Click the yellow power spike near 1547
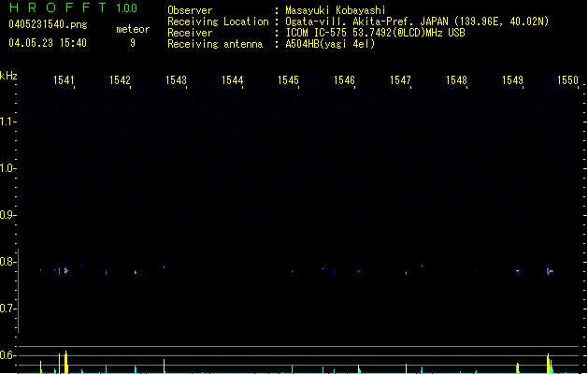This screenshot has height=374, width=588. pos(406,368)
